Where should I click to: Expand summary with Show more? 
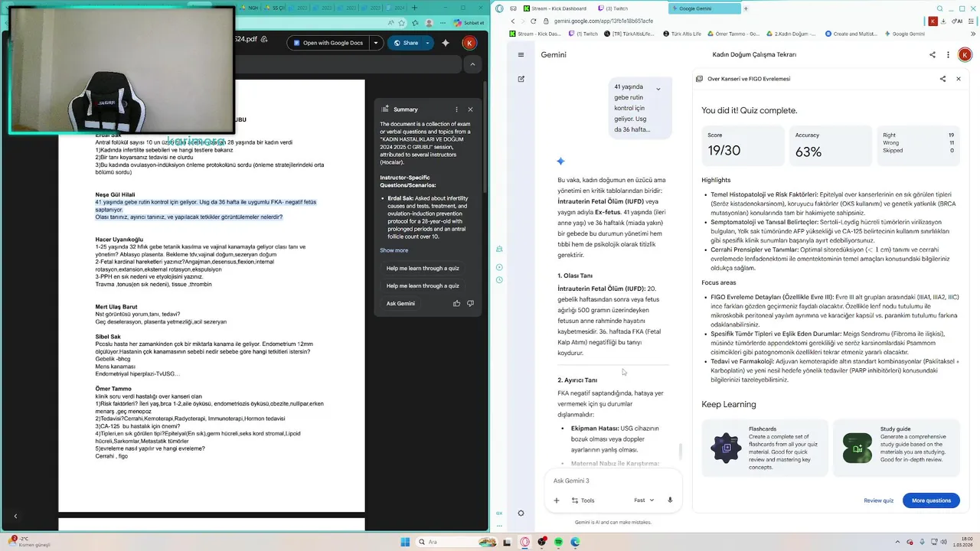[x=394, y=250]
